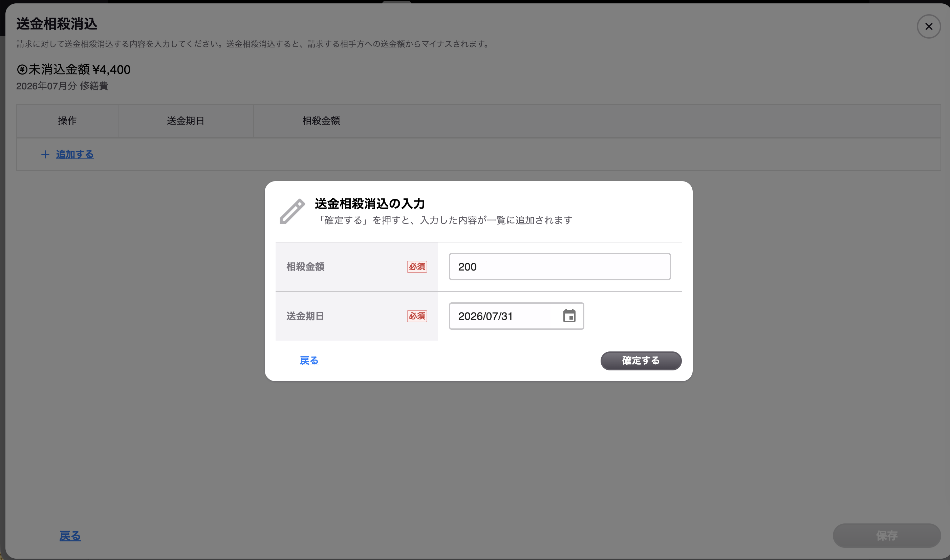The height and width of the screenshot is (560, 950).
Task: Click the description text starting with 請求に対して
Action: coord(253,44)
